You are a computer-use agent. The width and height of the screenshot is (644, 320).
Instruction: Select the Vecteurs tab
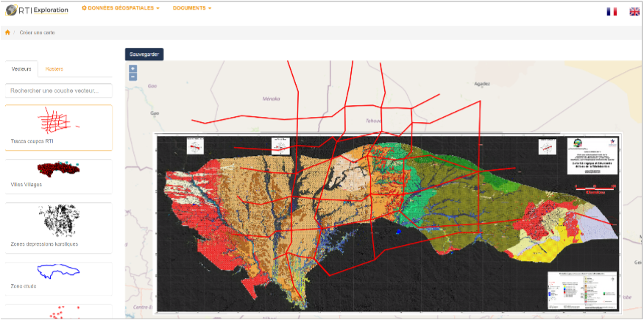tap(21, 69)
